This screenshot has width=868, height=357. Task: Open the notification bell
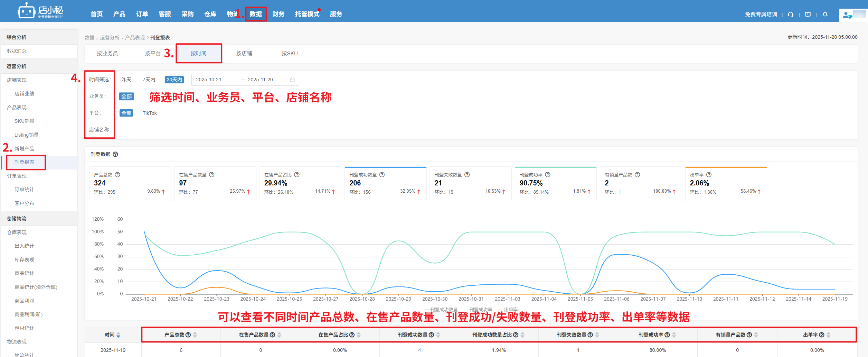(825, 15)
